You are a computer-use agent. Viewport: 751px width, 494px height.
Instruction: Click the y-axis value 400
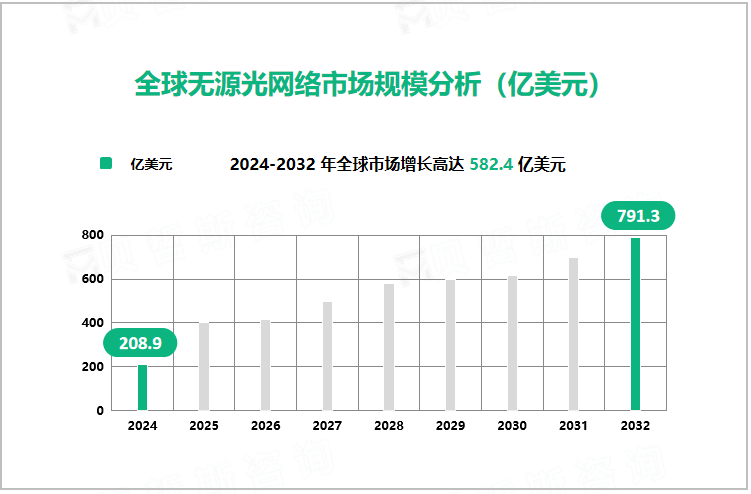[x=92, y=323]
